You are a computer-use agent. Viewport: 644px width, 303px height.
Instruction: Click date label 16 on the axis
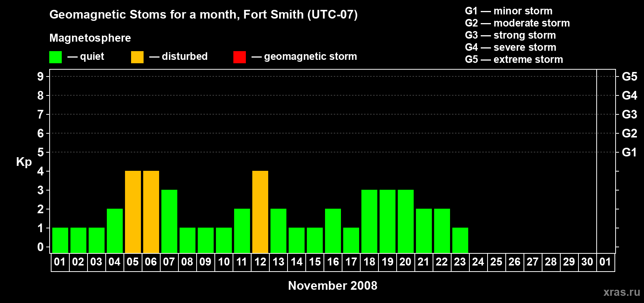(333, 262)
